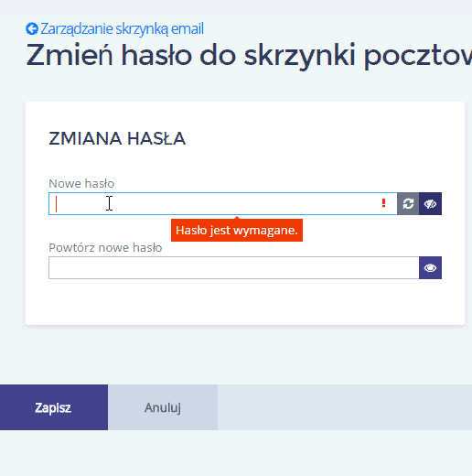Focus the Powtórz nowe hasło input field
This screenshot has width=472, height=476.
234,267
